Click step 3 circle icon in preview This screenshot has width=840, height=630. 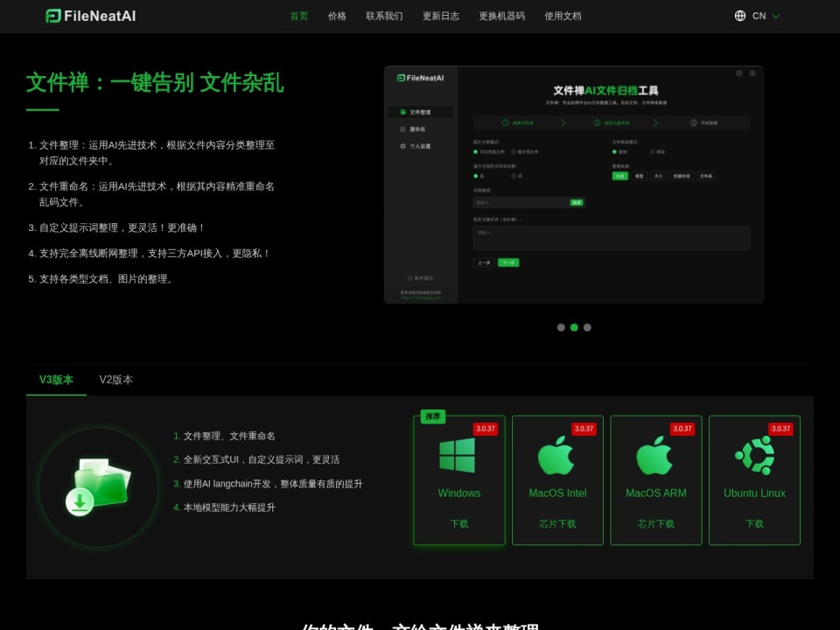point(693,122)
